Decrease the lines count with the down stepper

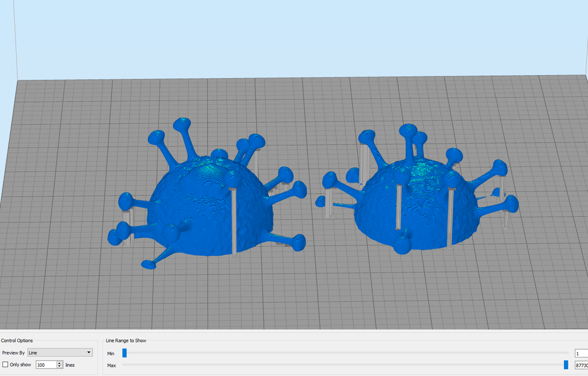(x=59, y=366)
